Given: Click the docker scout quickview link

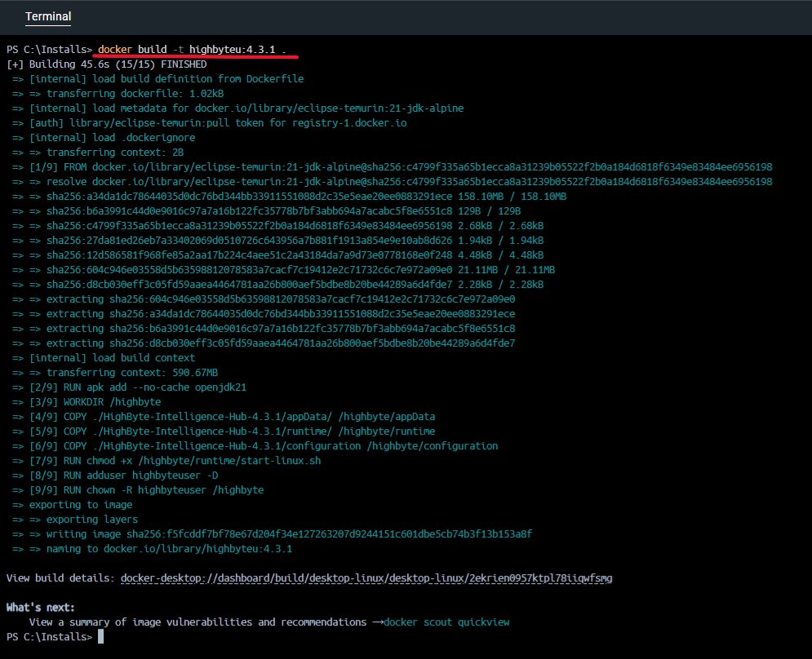Looking at the screenshot, I should click(x=446, y=622).
